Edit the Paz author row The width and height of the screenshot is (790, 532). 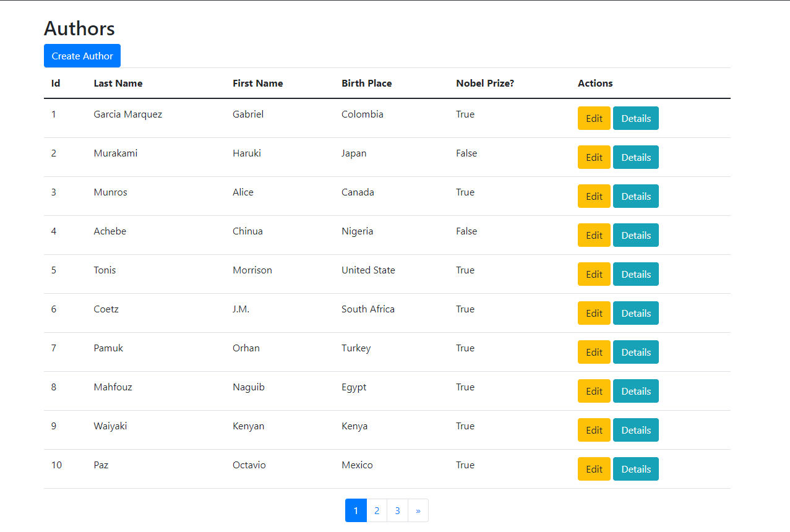pyautogui.click(x=594, y=469)
